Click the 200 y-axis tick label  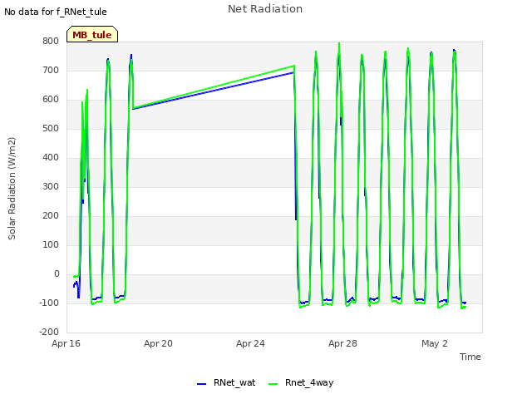pyautogui.click(x=51, y=216)
